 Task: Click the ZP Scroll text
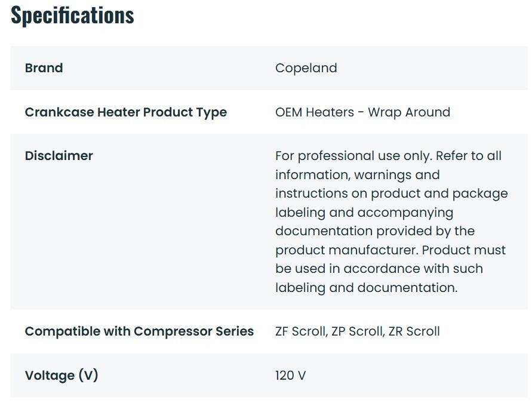point(357,331)
